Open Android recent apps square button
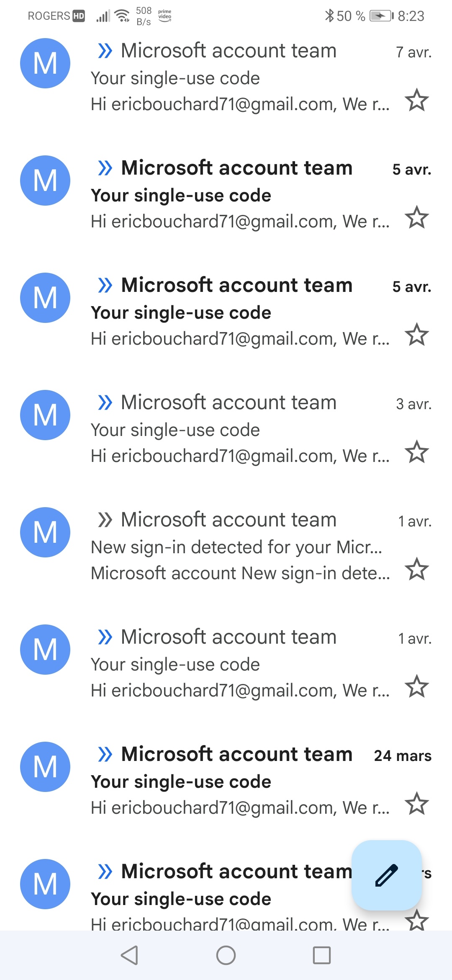452x980 pixels. 322,955
